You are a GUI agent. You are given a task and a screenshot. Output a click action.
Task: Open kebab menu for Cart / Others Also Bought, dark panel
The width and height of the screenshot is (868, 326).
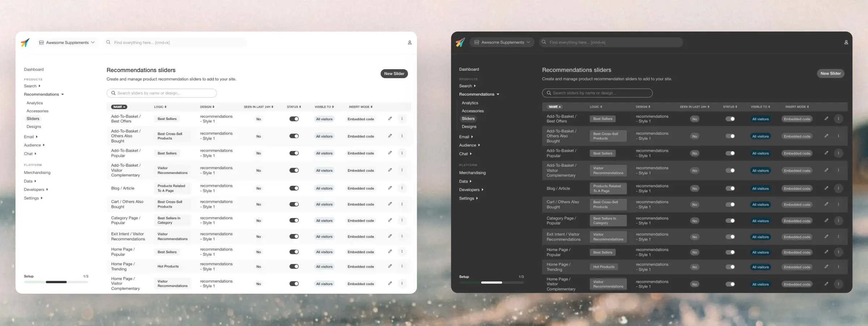click(838, 204)
